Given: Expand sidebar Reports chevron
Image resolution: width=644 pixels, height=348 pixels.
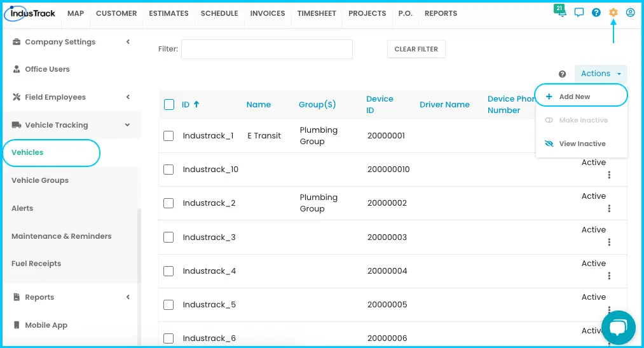Looking at the screenshot, I should pos(128,297).
